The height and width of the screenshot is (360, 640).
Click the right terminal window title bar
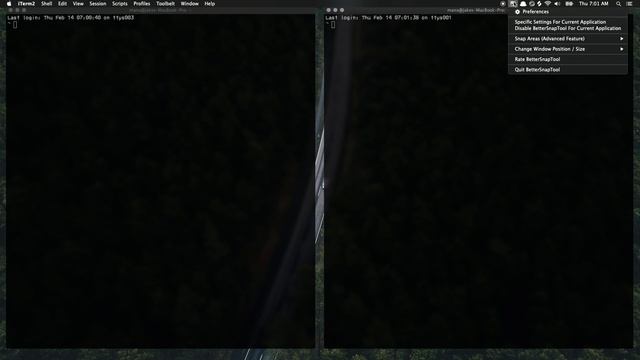pos(416,10)
